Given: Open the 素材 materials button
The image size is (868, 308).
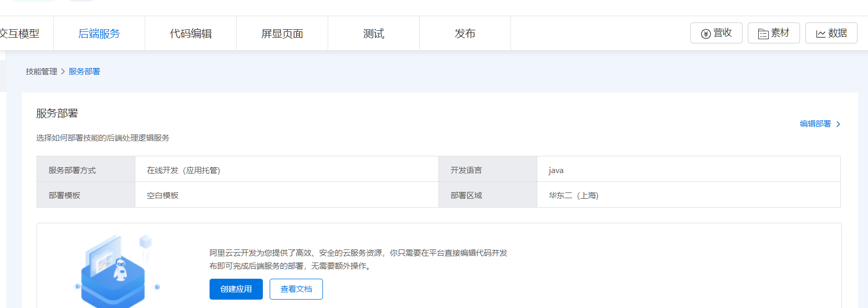Looking at the screenshot, I should click(x=773, y=33).
